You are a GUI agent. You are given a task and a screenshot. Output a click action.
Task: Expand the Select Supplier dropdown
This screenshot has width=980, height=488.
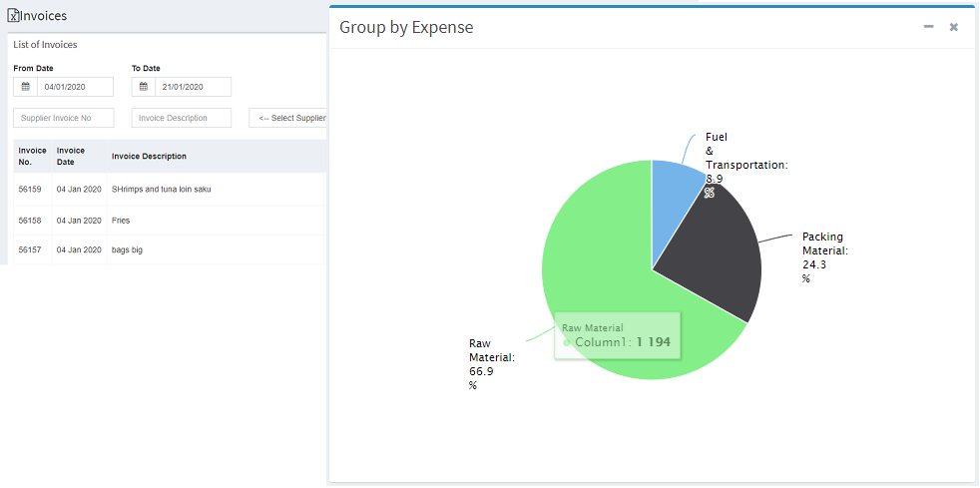coord(289,118)
